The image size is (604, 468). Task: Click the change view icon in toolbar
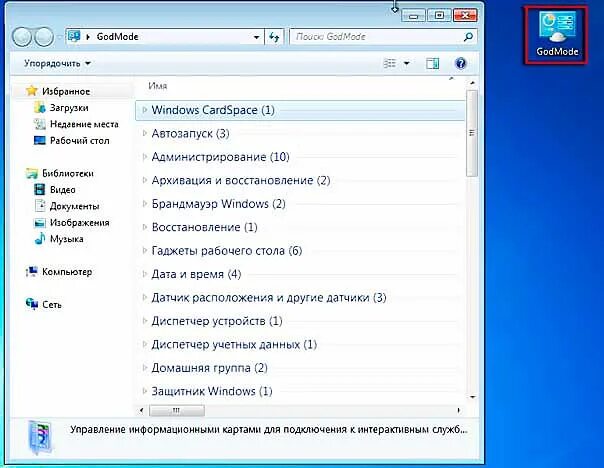[x=390, y=63]
